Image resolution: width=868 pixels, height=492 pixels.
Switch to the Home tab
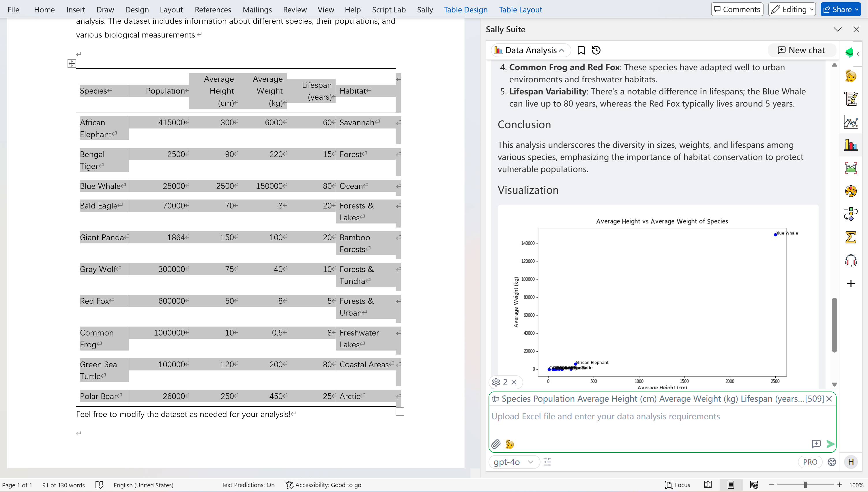44,10
